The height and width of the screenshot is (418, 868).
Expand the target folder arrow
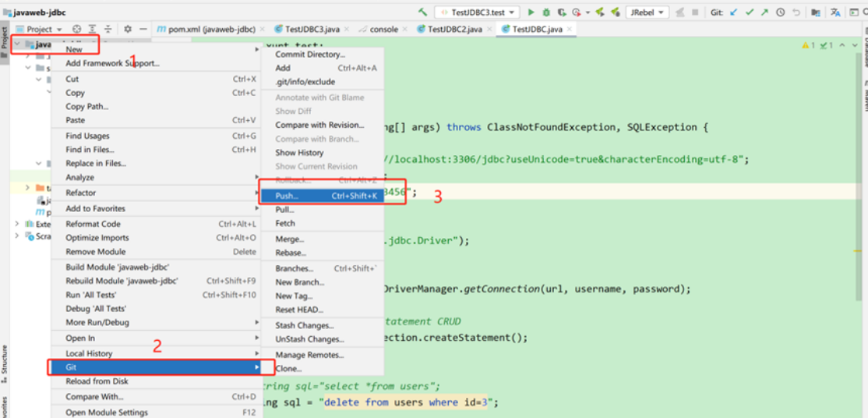coord(28,188)
